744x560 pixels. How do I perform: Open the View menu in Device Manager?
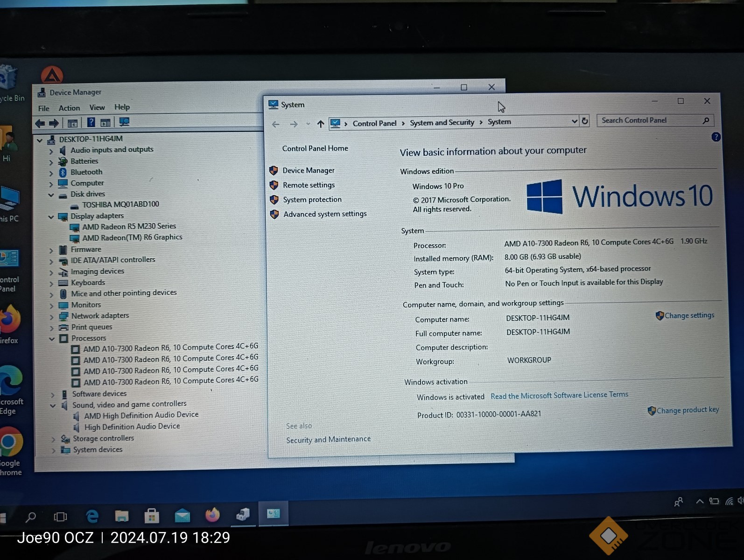tap(97, 107)
